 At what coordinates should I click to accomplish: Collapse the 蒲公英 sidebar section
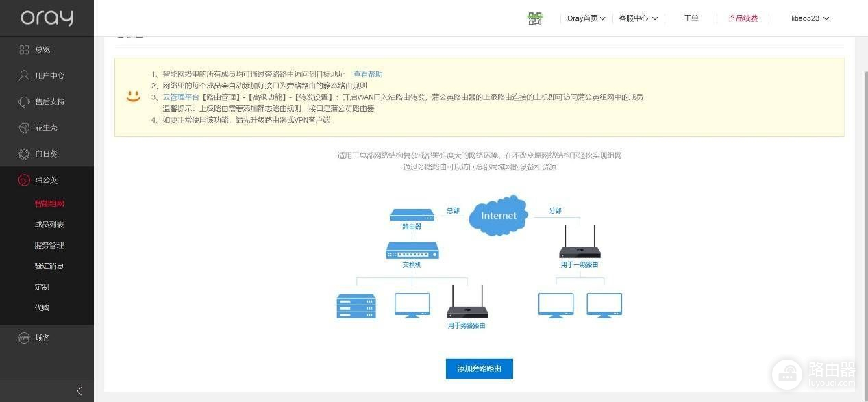tap(47, 180)
